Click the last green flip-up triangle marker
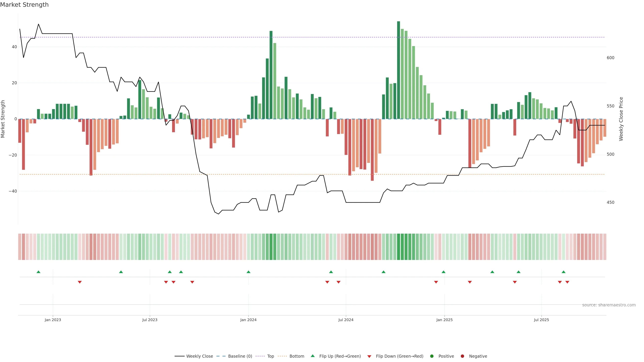 (563, 272)
